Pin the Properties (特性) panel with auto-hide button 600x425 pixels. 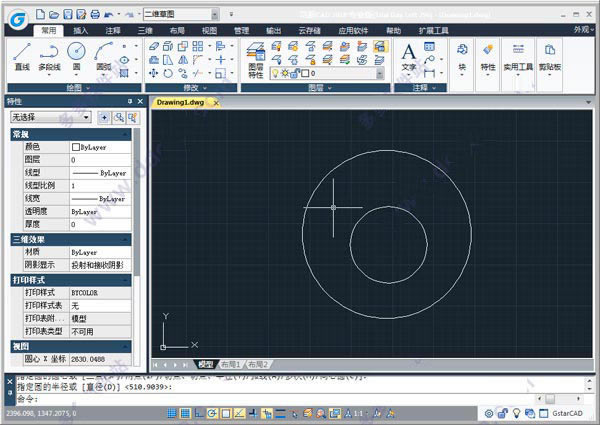coord(128,102)
